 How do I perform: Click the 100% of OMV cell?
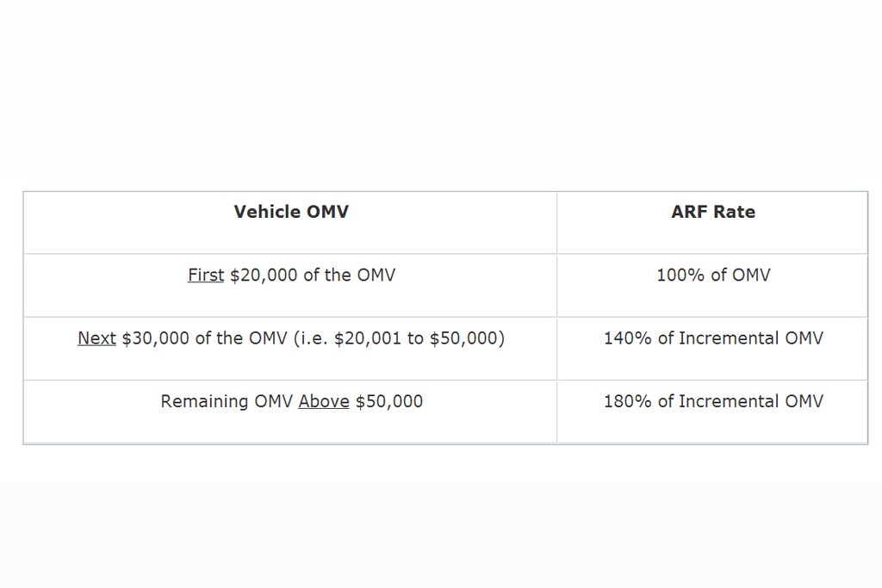pos(713,275)
